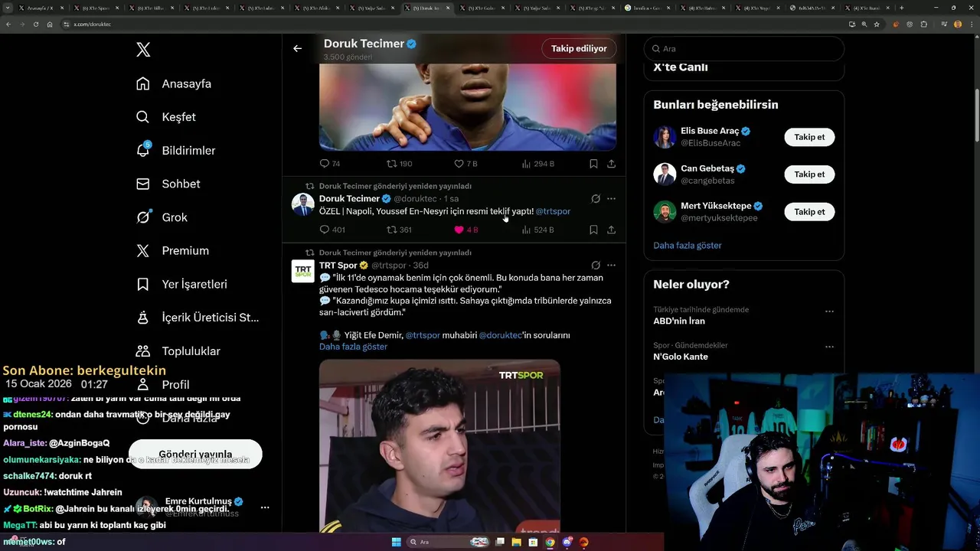Screen dimensions: 980x551
Task: Open the top post player photo
Action: pyautogui.click(x=468, y=107)
